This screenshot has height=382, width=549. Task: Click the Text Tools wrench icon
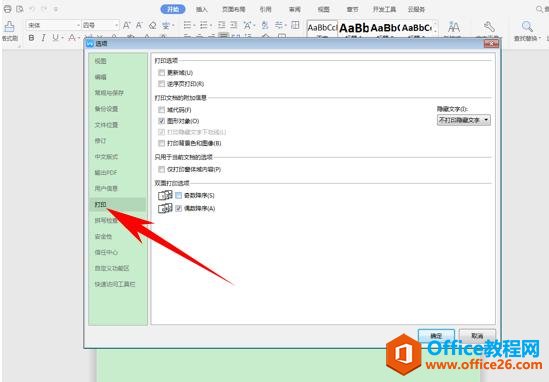489,27
